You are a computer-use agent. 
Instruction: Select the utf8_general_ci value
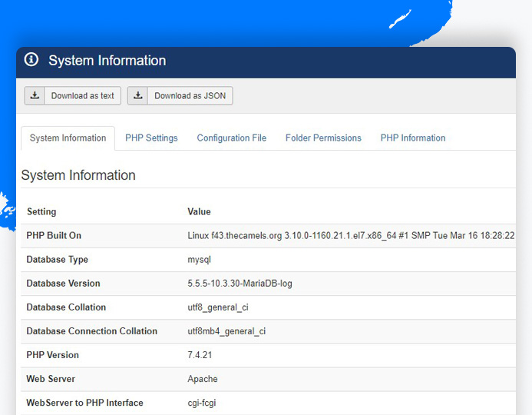pos(218,307)
